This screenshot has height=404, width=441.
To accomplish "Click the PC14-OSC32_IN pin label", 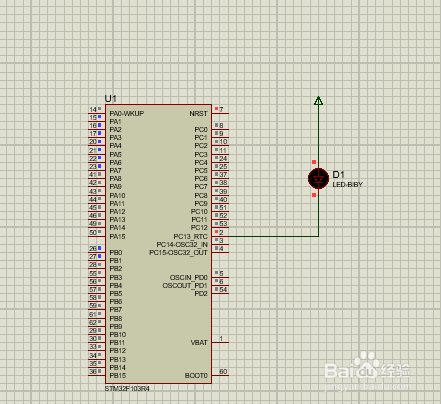I will coord(182,244).
